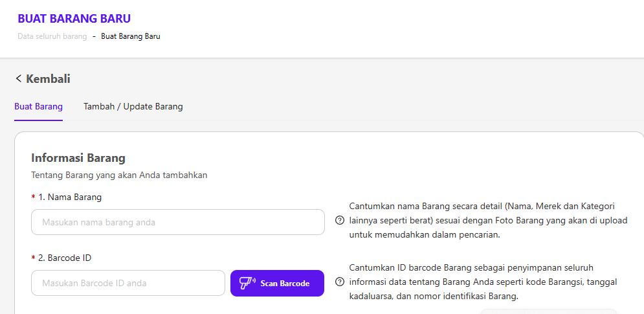Click the Tentang Barang subtitle text

[118, 175]
